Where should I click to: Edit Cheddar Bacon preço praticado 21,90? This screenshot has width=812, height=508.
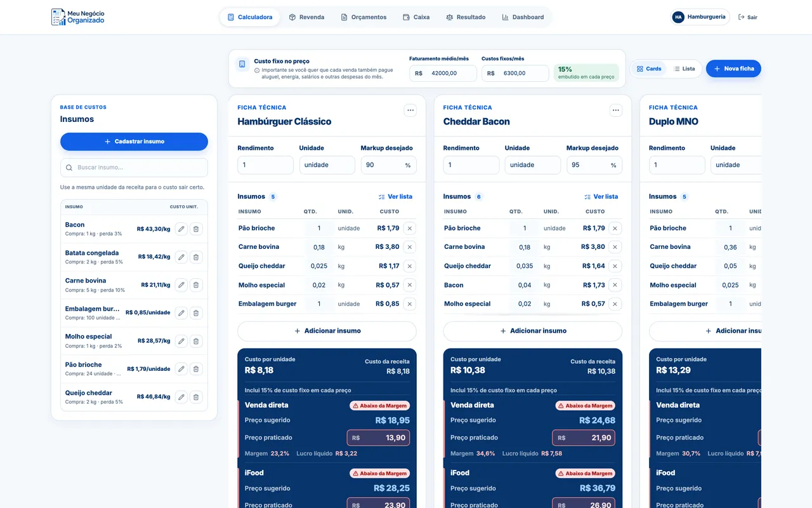(x=584, y=438)
